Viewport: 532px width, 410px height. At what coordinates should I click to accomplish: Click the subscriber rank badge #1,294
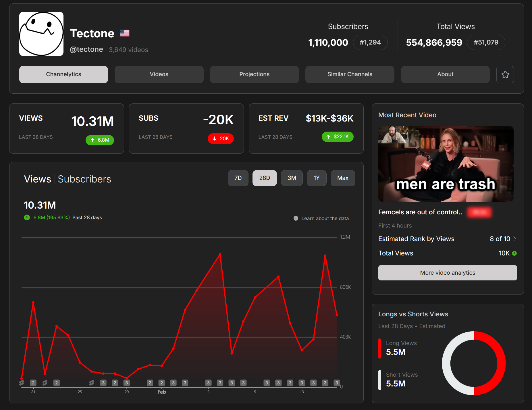[x=370, y=43]
